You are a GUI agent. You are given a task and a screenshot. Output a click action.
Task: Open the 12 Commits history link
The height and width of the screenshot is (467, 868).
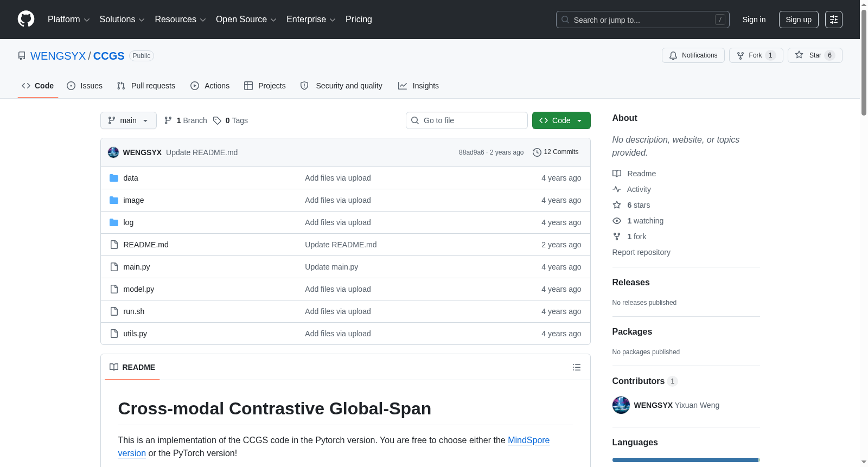tap(556, 152)
